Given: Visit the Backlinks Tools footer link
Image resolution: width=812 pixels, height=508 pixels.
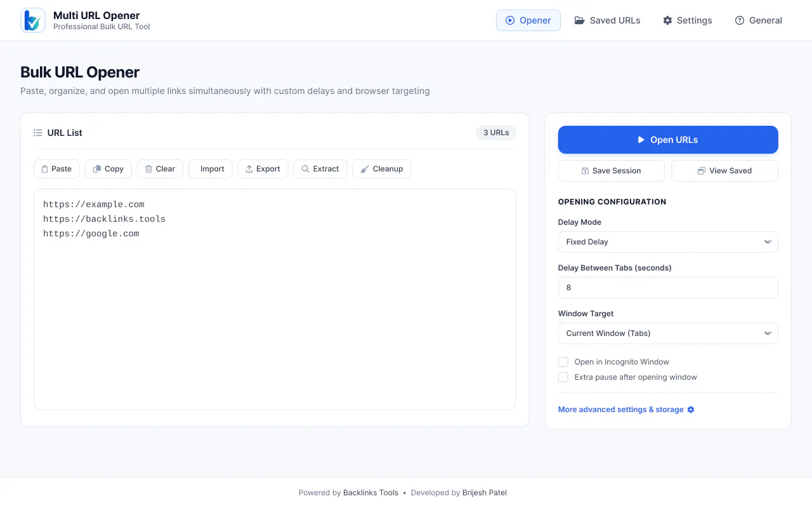Looking at the screenshot, I should 370,493.
